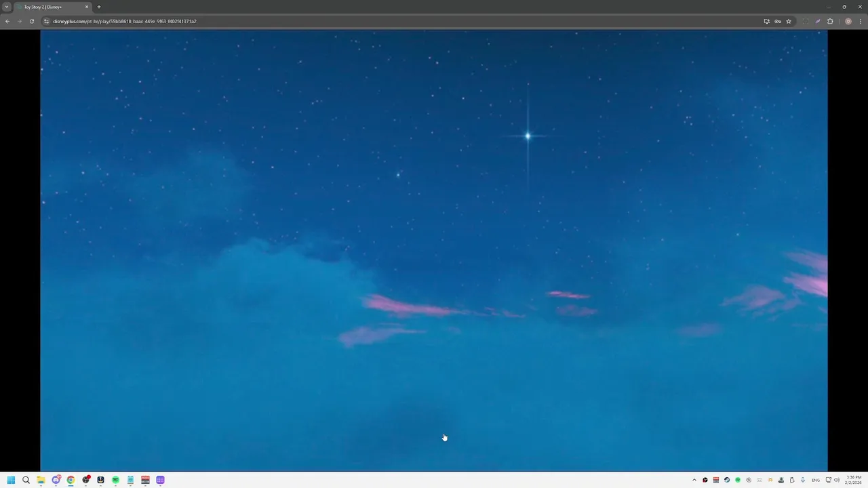The height and width of the screenshot is (488, 868).
Task: Open File Explorer from the taskbar
Action: click(x=41, y=480)
